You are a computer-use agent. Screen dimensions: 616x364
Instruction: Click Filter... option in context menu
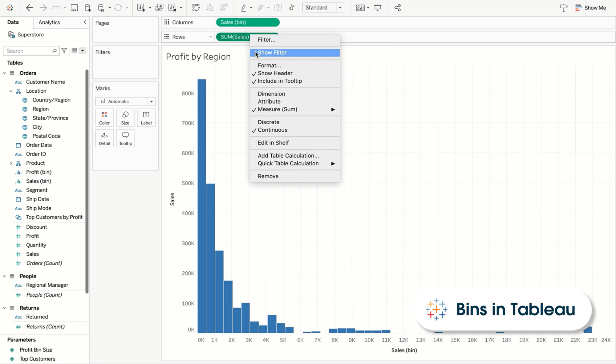pyautogui.click(x=266, y=39)
